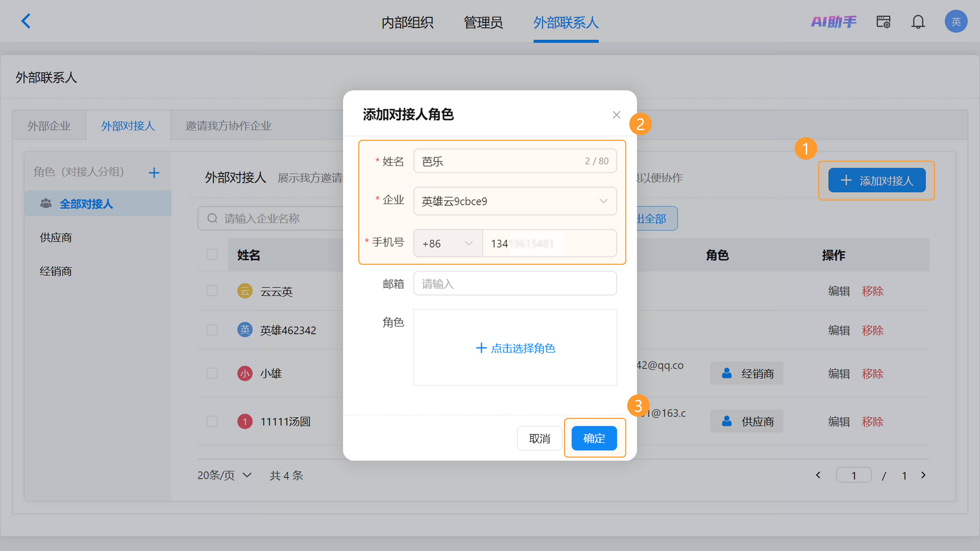Screen dimensions: 980x551
Task: Check the 云云英 row checkbox
Action: click(212, 291)
